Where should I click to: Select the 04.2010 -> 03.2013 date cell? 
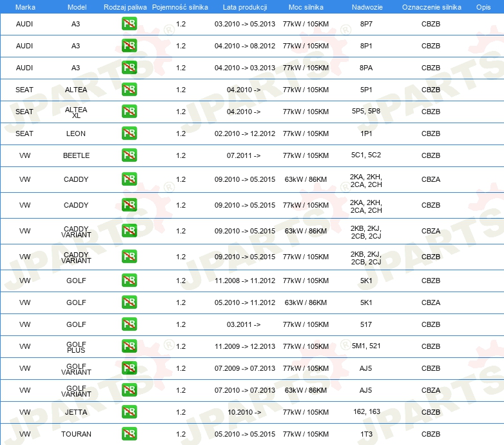pos(245,68)
